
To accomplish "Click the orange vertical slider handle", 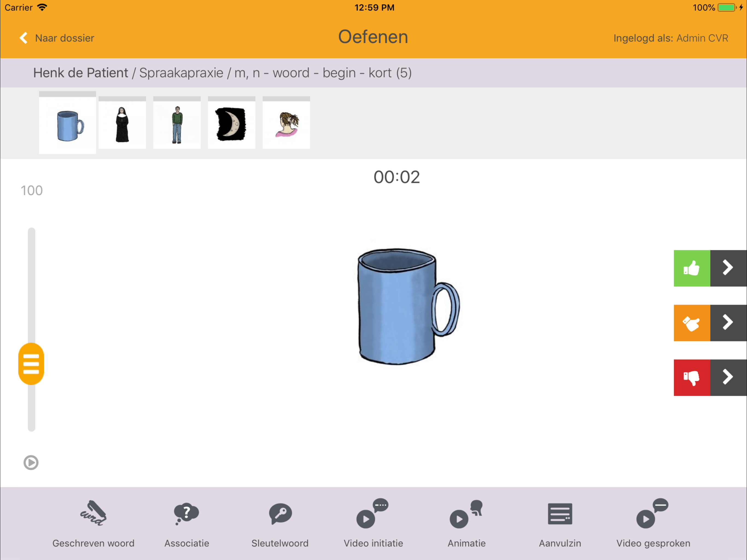I will pyautogui.click(x=31, y=364).
